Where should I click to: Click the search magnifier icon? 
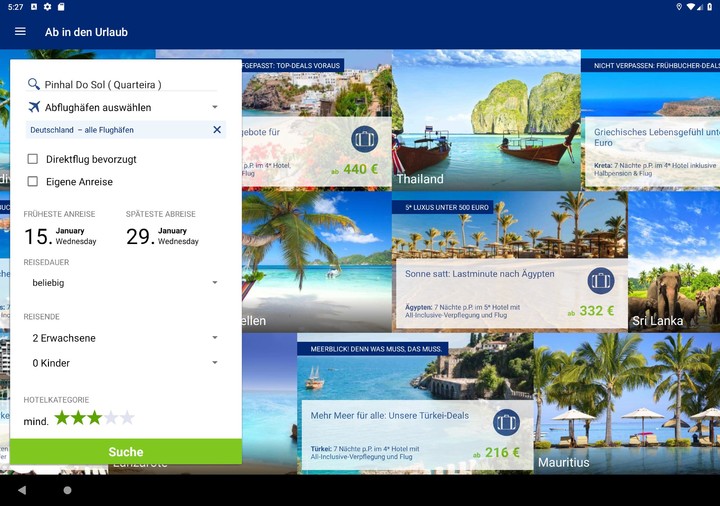[34, 84]
